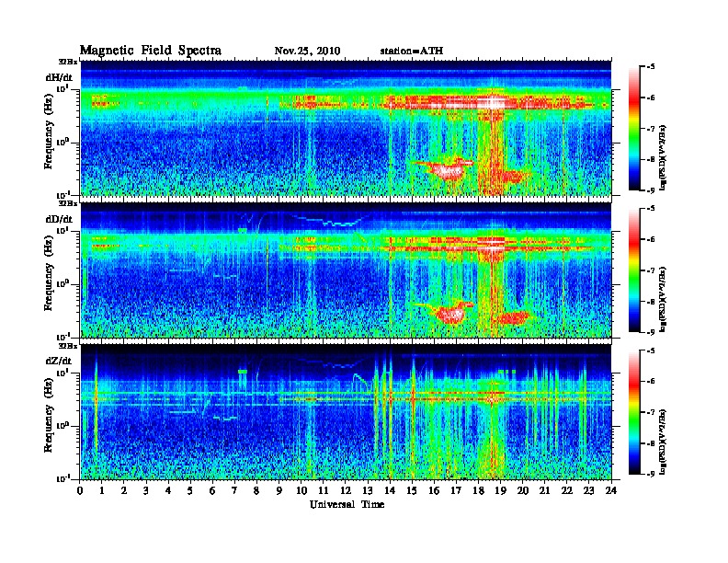This screenshot has height=563, width=728.
Task: Click the "-7" value on dD/dt color scale
Action: tap(651, 270)
